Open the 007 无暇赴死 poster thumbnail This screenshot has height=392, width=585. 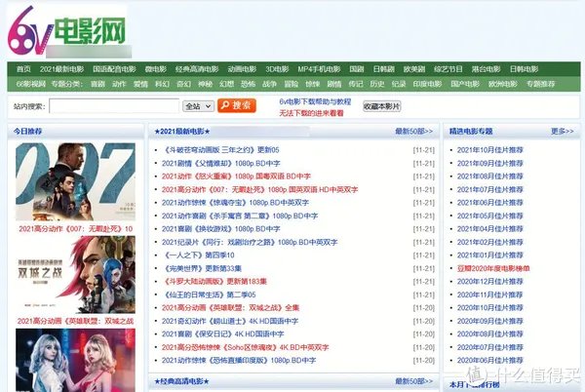[x=75, y=181]
